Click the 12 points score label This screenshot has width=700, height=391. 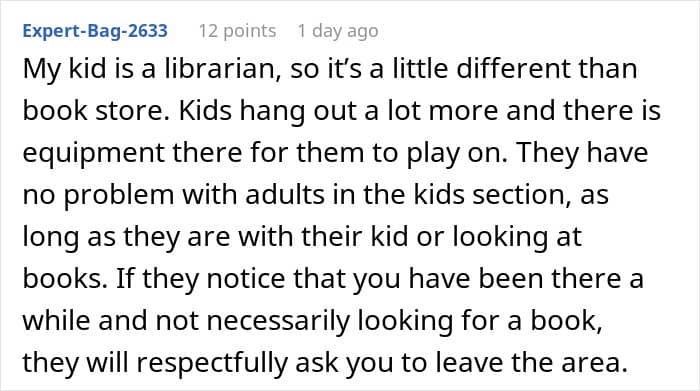(x=238, y=31)
